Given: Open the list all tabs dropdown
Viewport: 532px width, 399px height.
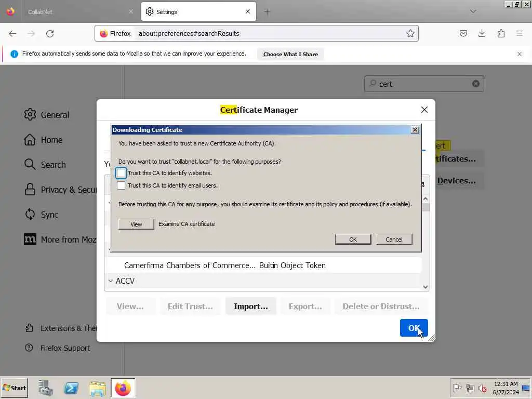Looking at the screenshot, I should [473, 11].
